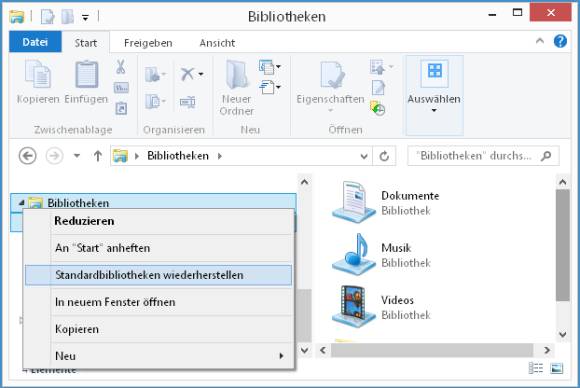Click the Bibliotheken search field

[x=483, y=156]
